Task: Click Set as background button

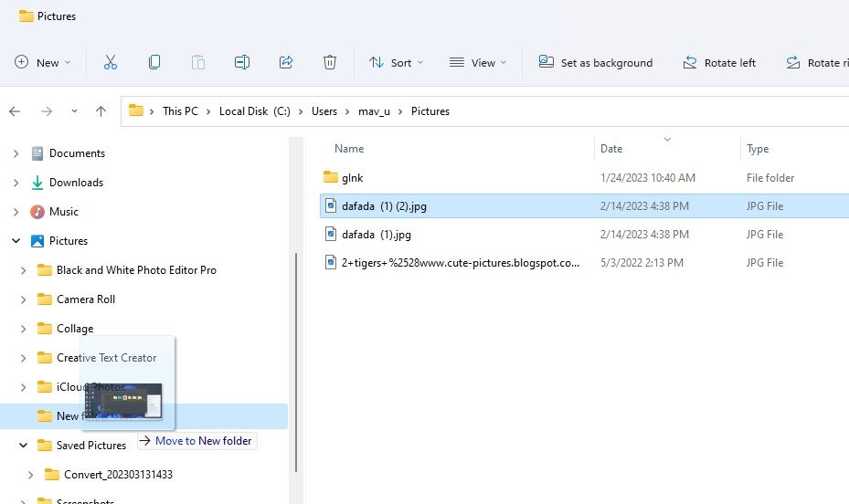Action: (596, 62)
